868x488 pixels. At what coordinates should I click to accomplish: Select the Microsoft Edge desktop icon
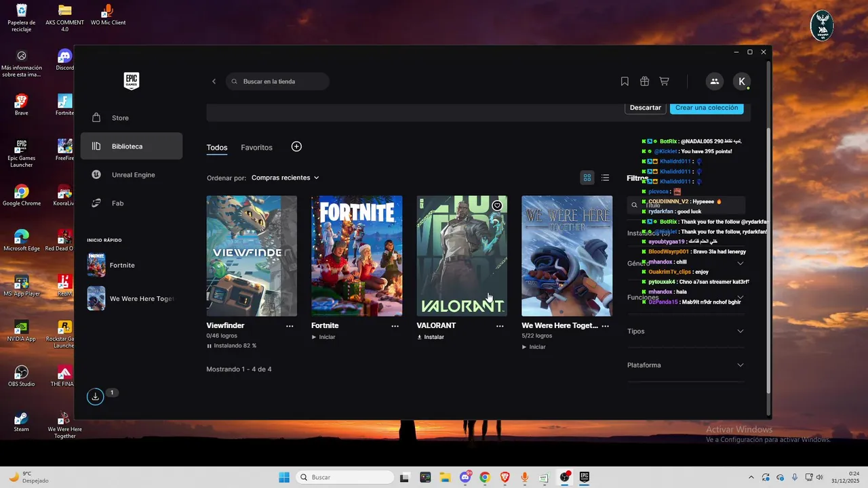(22, 241)
